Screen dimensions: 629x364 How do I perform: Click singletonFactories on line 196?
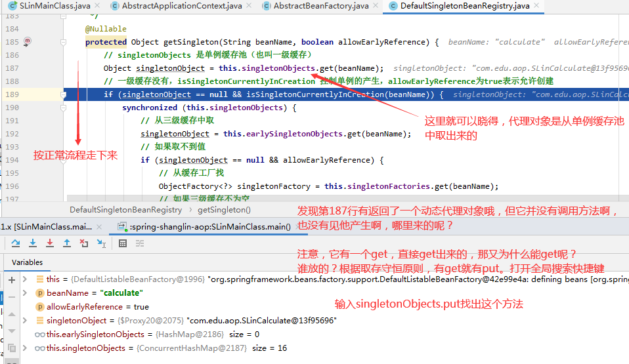point(388,186)
